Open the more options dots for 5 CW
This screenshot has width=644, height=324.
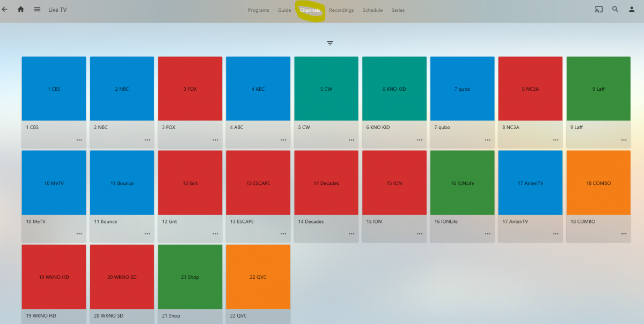click(x=352, y=140)
